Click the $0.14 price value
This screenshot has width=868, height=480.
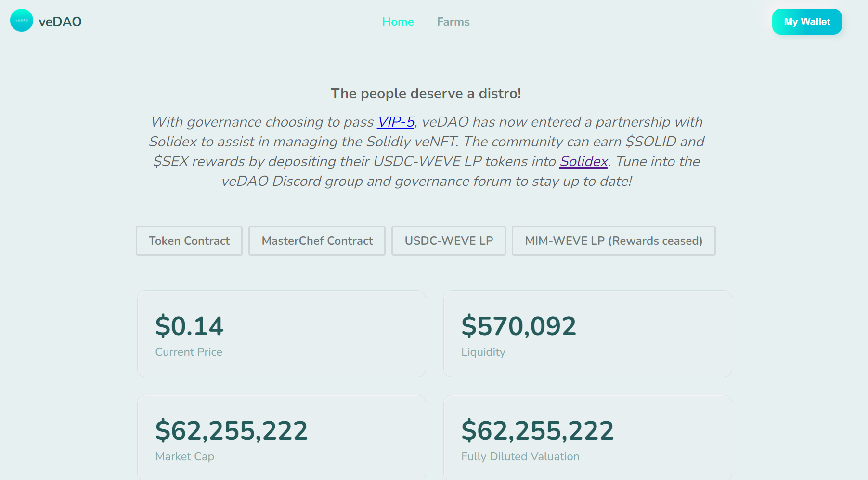189,326
